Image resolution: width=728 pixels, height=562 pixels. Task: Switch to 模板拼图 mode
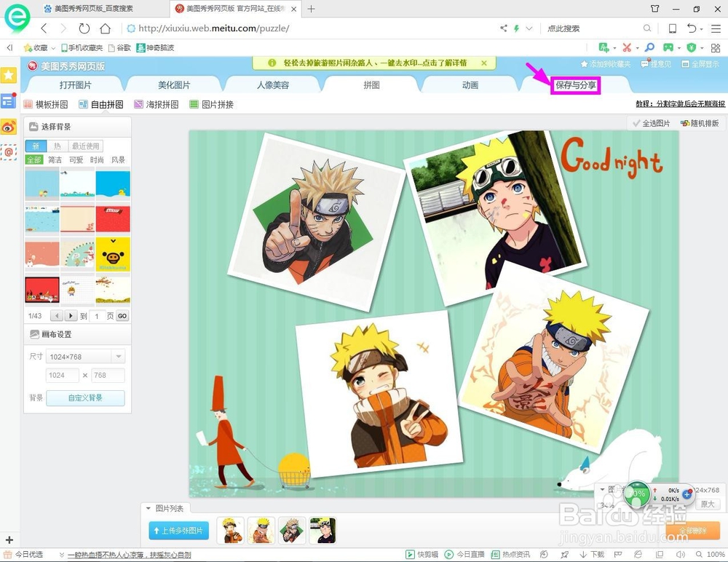click(x=46, y=105)
